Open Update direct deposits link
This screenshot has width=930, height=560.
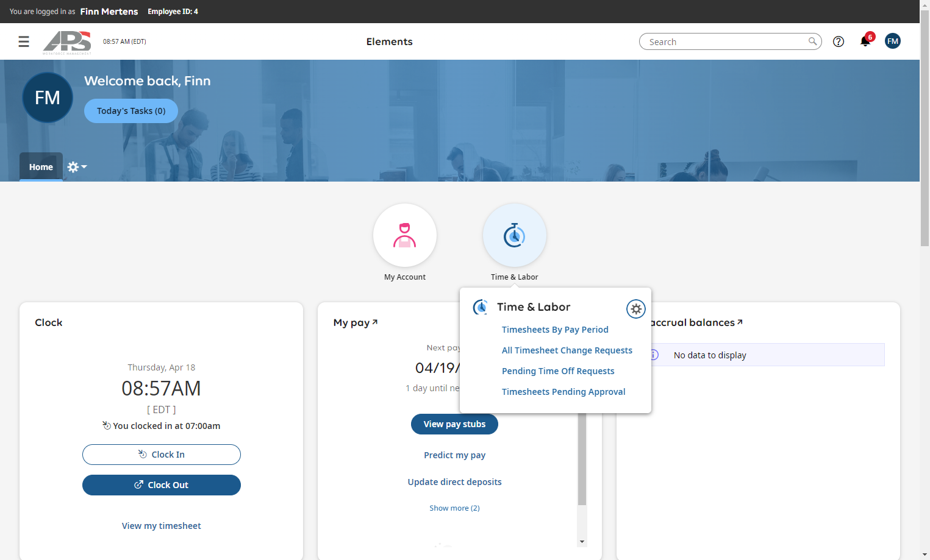454,482
